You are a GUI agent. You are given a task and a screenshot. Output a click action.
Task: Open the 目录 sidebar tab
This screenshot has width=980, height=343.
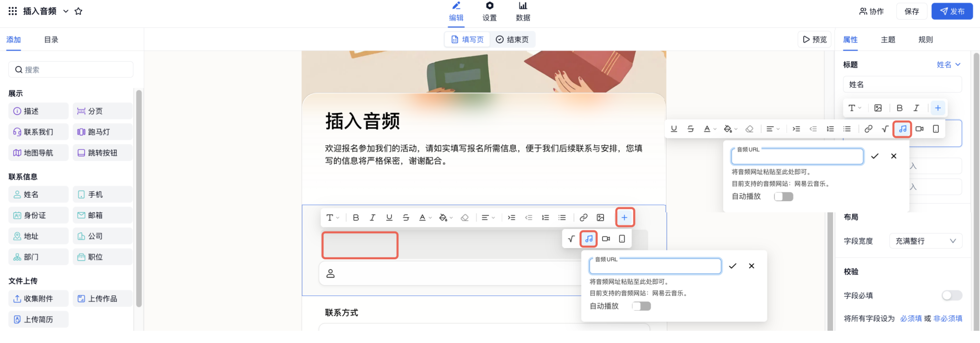pos(51,40)
